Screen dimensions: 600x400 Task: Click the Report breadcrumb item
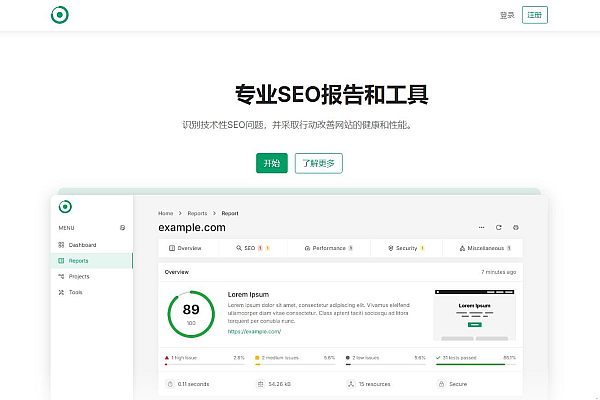[230, 213]
